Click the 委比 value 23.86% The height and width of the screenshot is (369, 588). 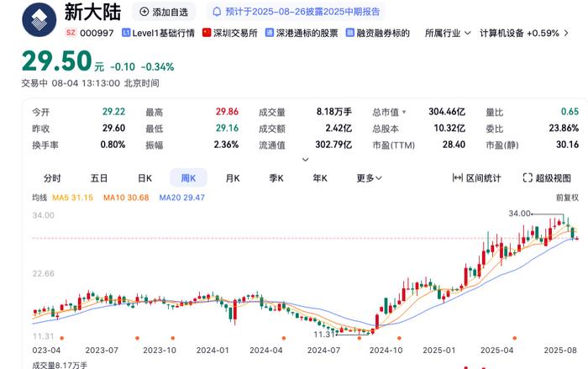pos(564,129)
